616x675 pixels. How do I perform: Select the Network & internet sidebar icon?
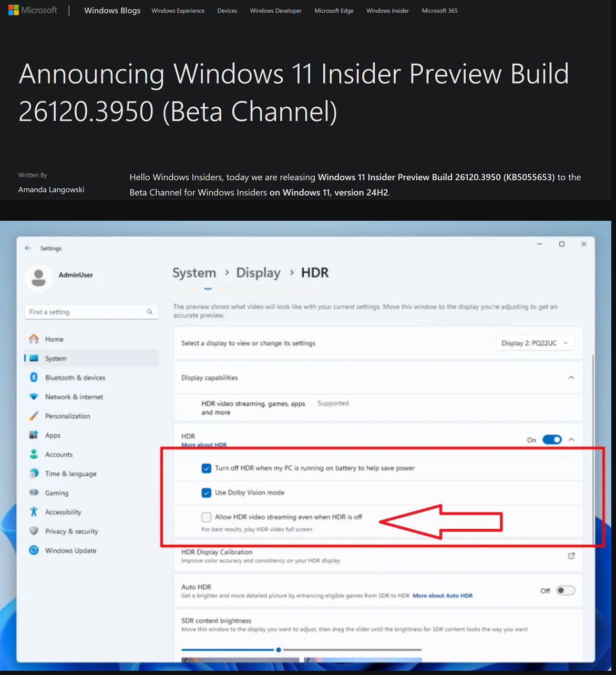click(34, 396)
